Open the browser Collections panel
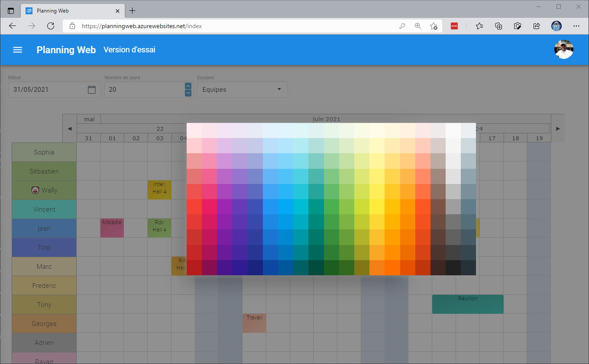The height and width of the screenshot is (364, 589). [x=498, y=26]
